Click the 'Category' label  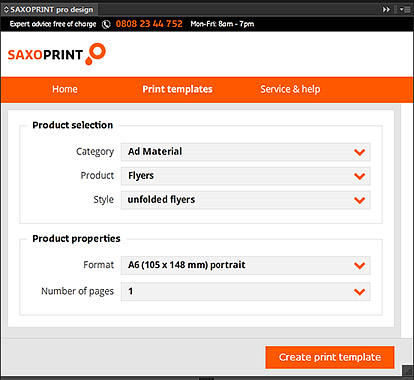point(95,152)
